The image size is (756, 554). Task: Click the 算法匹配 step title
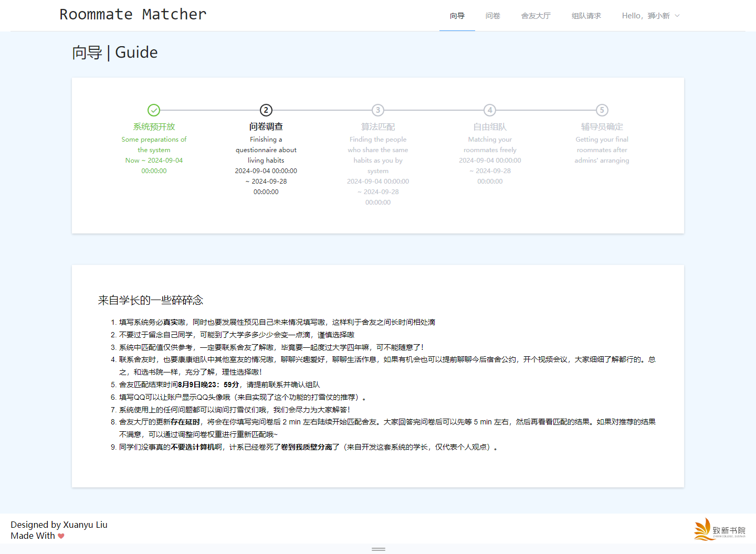coord(378,126)
